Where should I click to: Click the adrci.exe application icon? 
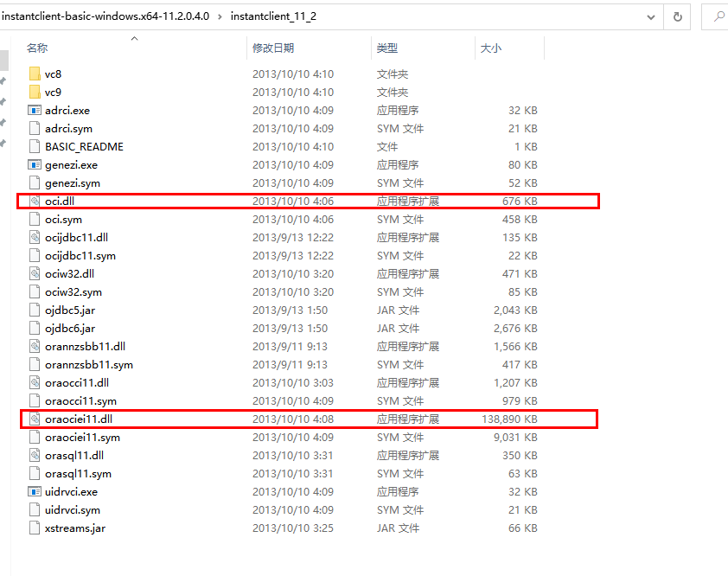(33, 110)
